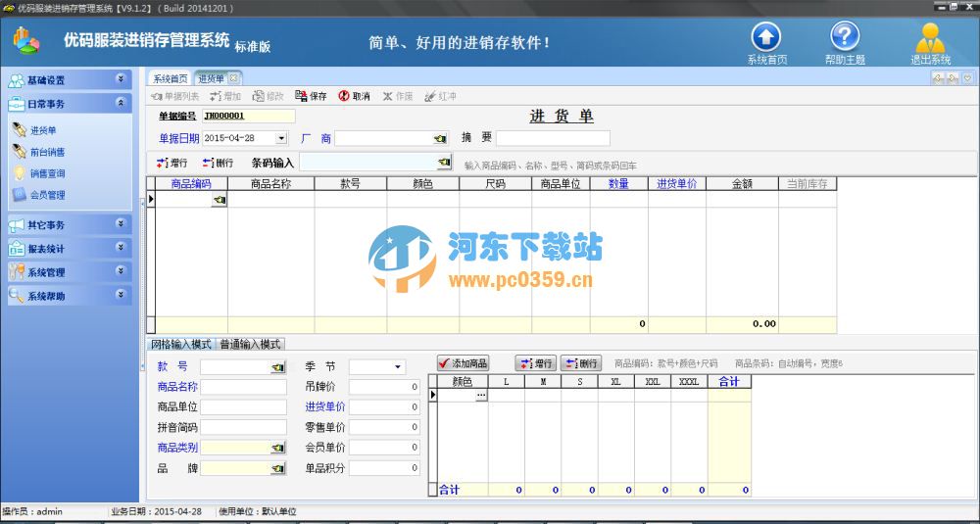980x524 pixels.
Task: Expand the 报表统计 sidebar section
Action: 121,248
